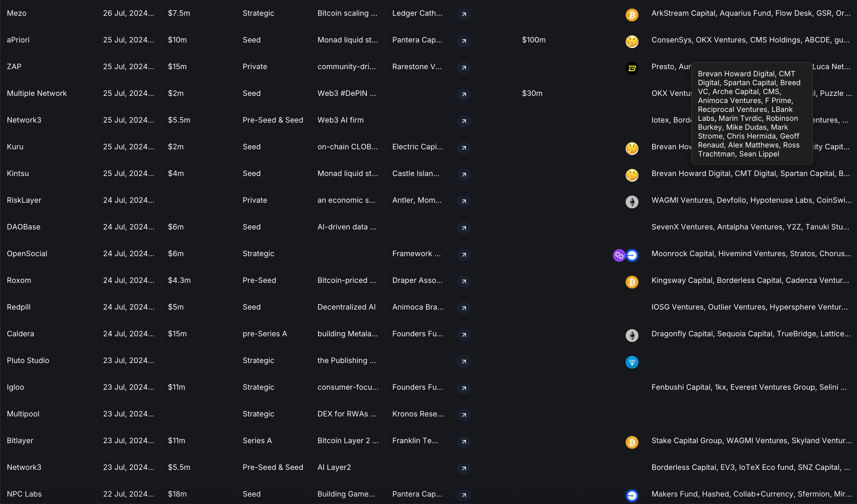Select the RiskLayer project name

24,200
